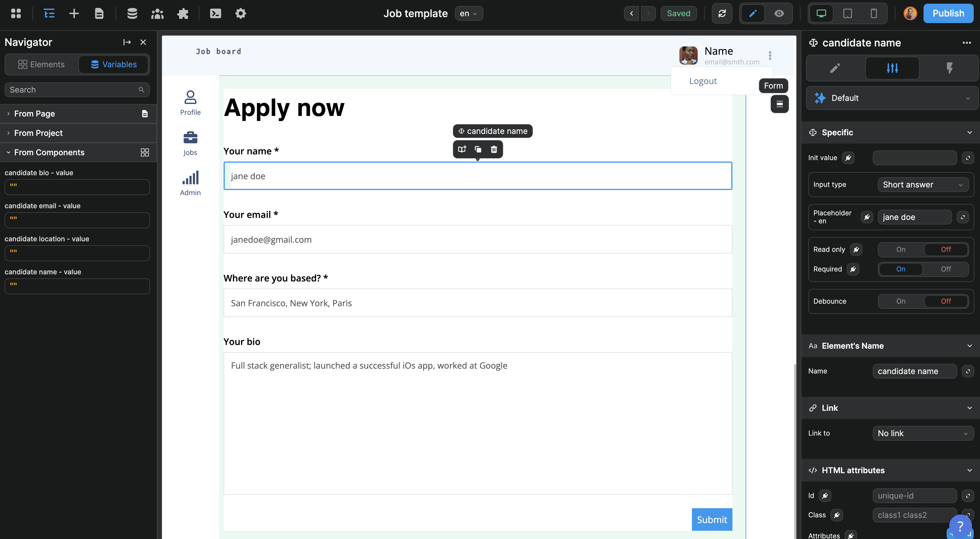
Task: Click the Publish button
Action: click(948, 14)
